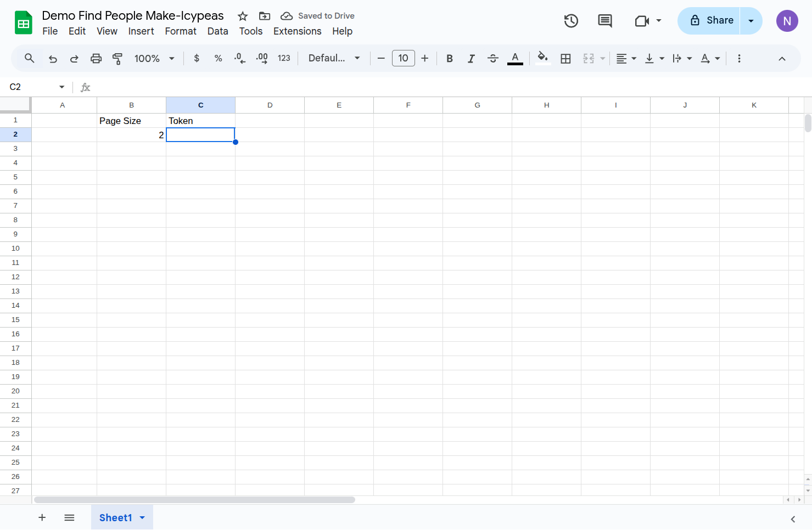Open three-dot more toolbar options
Screen dimensions: 812x530
click(739, 58)
